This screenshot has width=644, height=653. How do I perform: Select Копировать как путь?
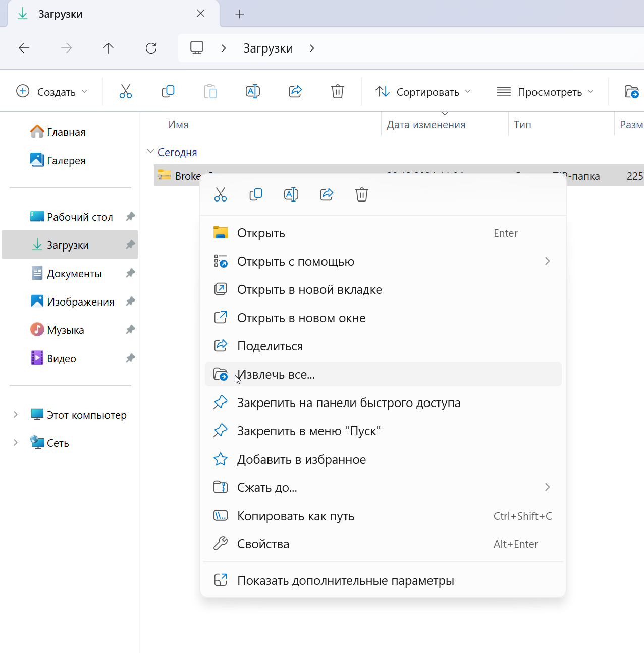(x=383, y=516)
